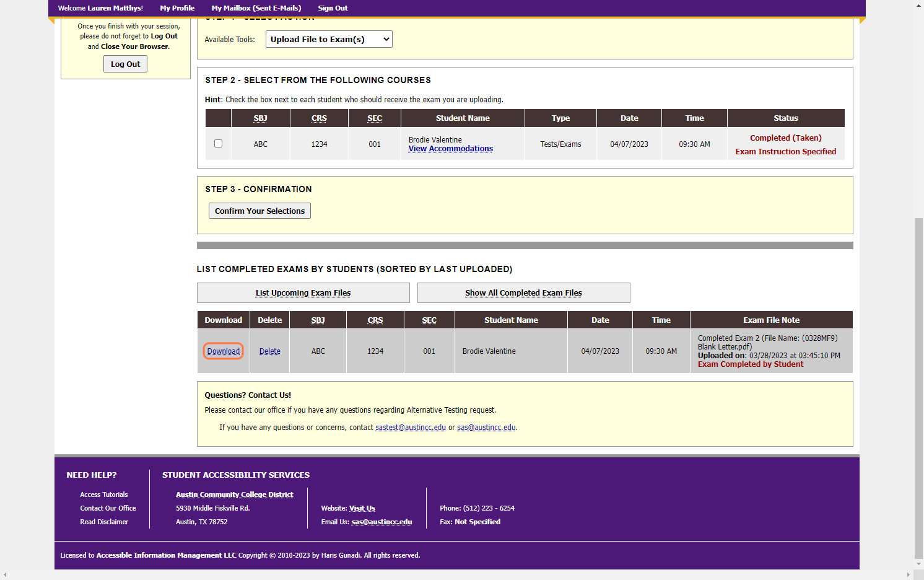The height and width of the screenshot is (580, 924).
Task: Click SBJ header in completed exams table
Action: pyautogui.click(x=318, y=320)
